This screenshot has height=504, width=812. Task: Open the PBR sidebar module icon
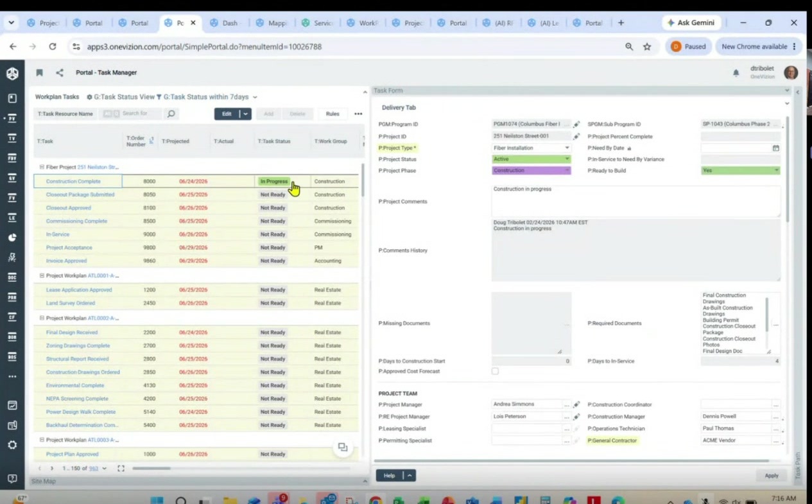pos(12,297)
